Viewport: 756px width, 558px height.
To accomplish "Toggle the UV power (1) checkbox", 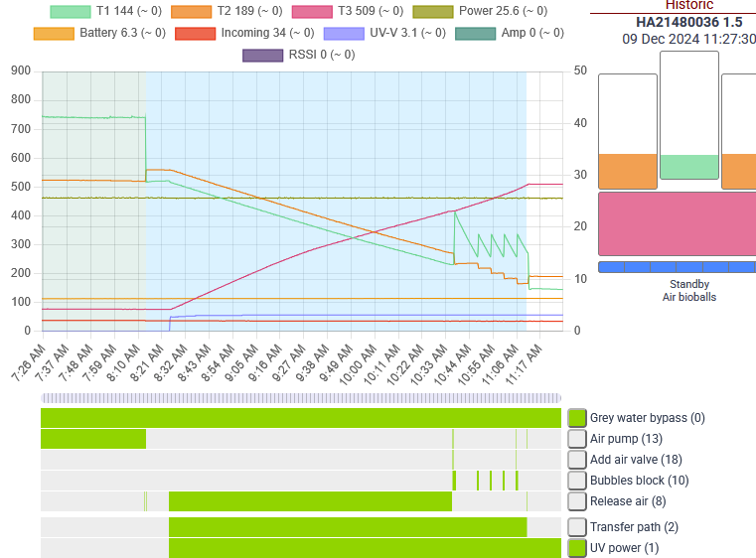I will 577,548.
